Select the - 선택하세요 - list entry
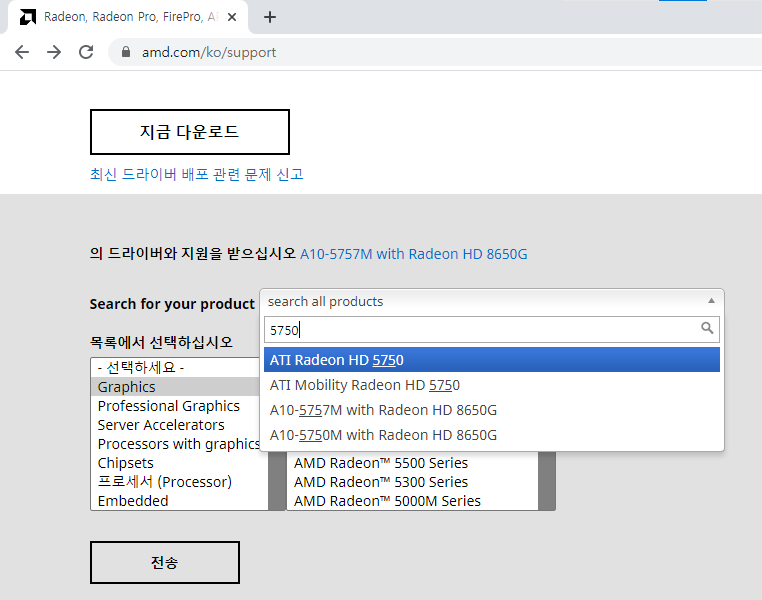The width and height of the screenshot is (762, 600). tap(175, 368)
